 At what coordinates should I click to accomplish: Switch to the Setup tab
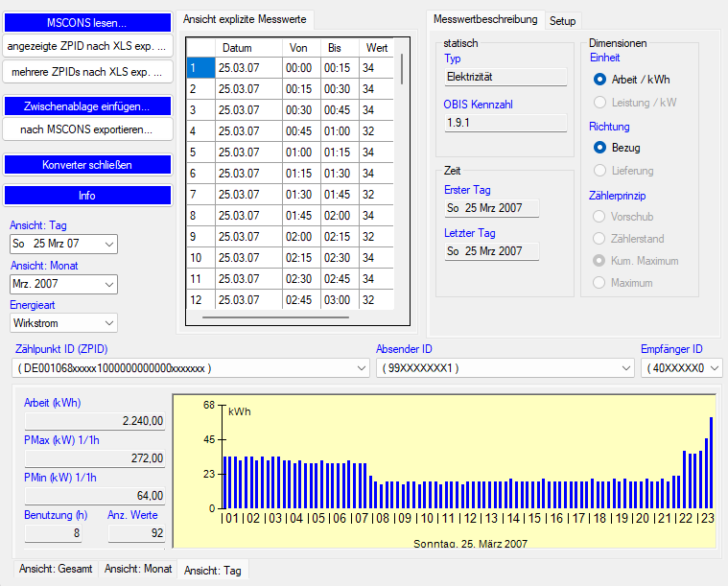point(563,20)
